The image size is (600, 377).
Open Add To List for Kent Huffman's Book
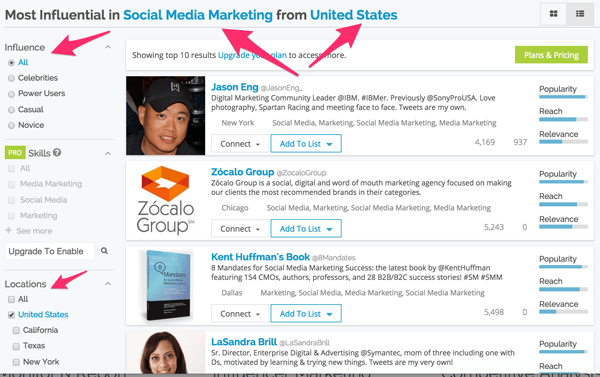click(306, 313)
